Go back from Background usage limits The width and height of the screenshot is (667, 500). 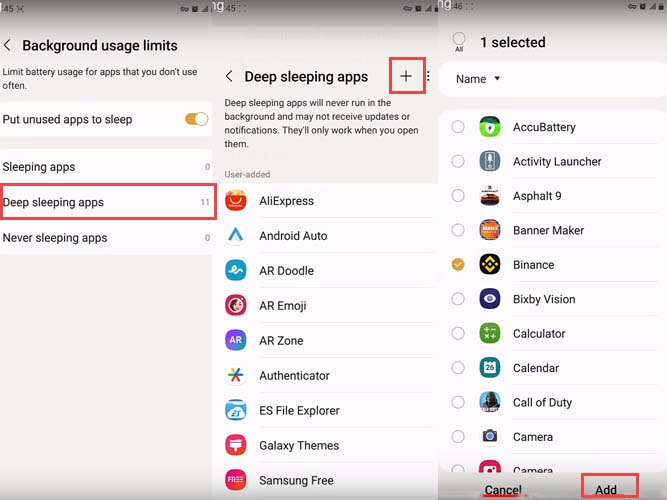pos(7,45)
